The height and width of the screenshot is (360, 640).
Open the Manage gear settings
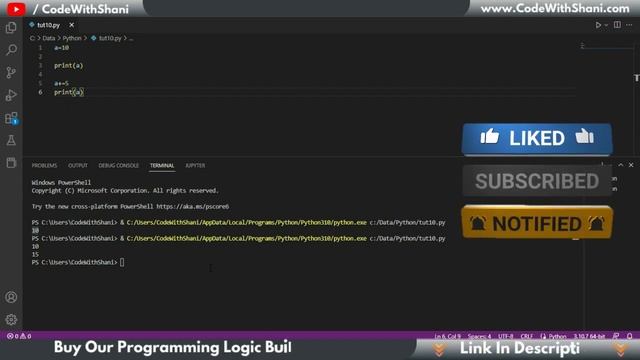[x=11, y=319]
